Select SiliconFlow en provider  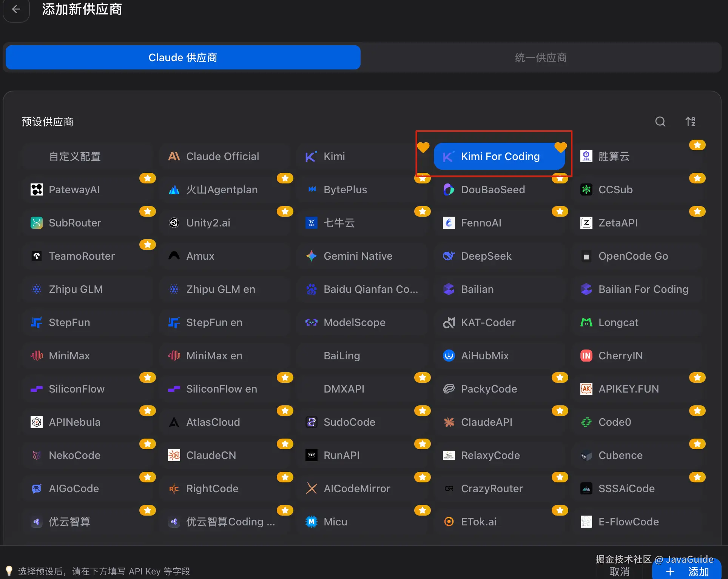pos(225,389)
